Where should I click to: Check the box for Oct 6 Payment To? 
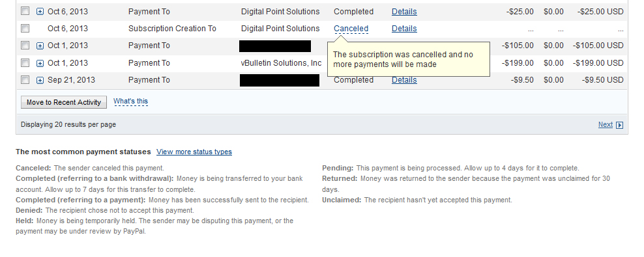point(25,11)
